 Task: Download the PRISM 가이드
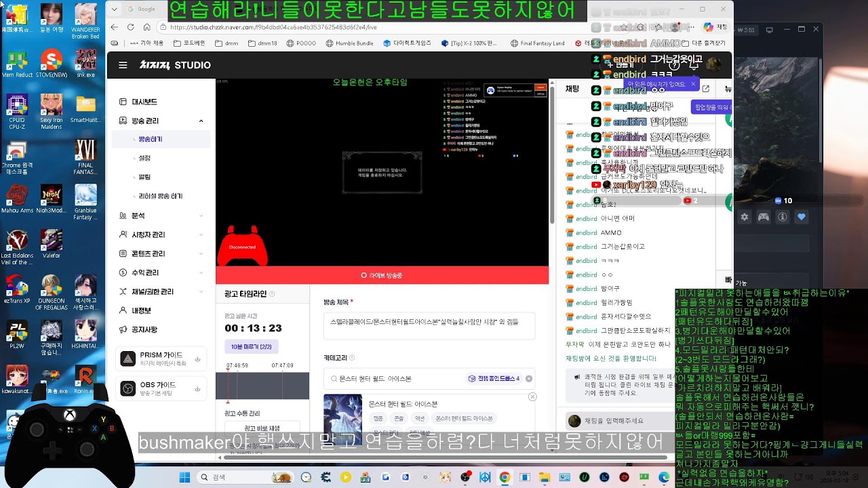click(197, 359)
